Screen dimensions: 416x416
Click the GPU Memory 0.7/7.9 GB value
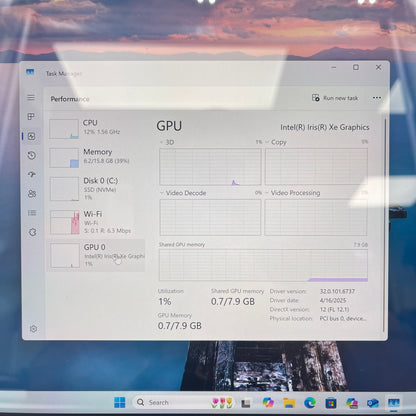(180, 326)
